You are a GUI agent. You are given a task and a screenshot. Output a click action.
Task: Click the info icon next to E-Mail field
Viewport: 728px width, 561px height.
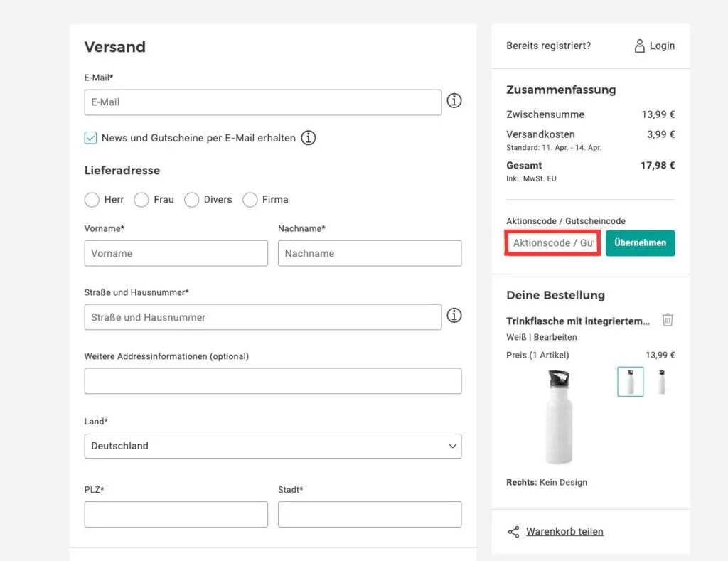tap(454, 101)
